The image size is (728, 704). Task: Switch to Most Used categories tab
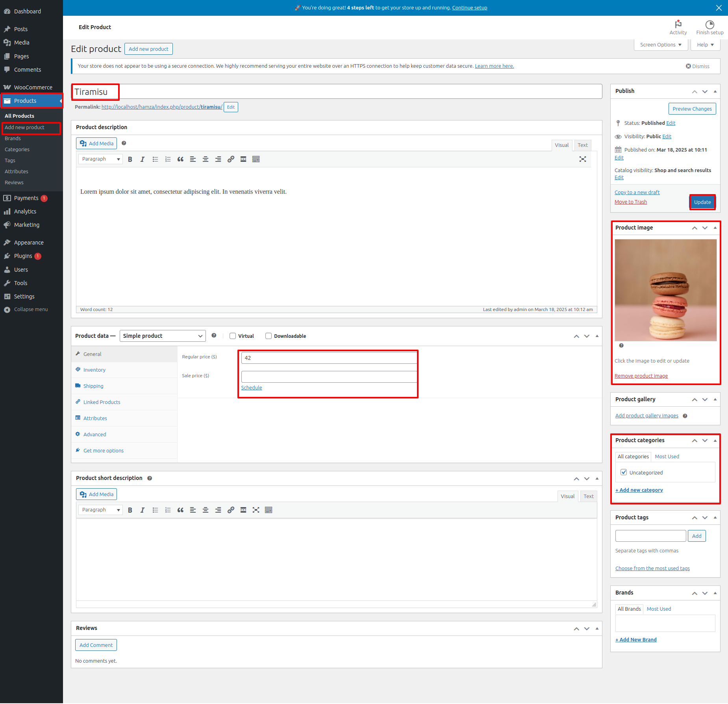point(667,456)
